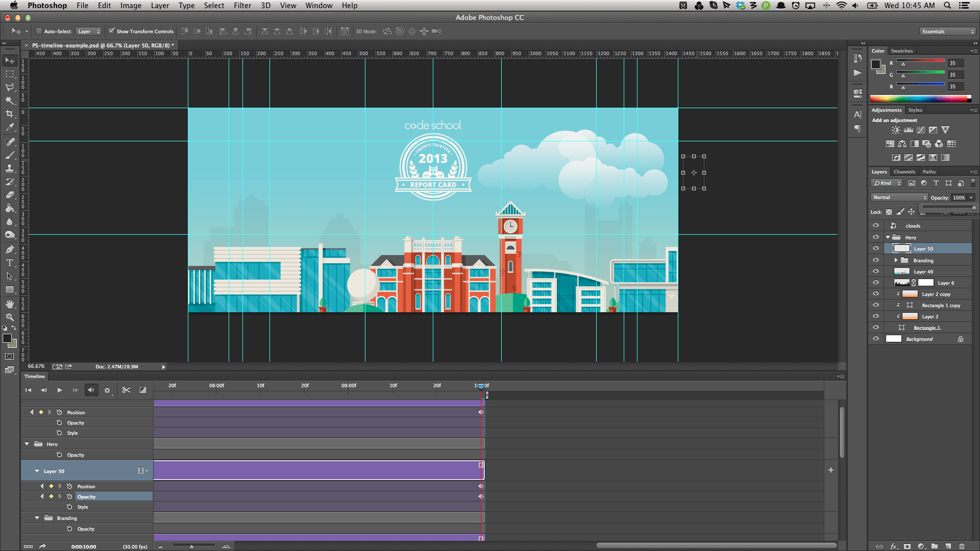Screen dimensions: 980x551
Task: Select the Pen tool
Action: [10, 249]
